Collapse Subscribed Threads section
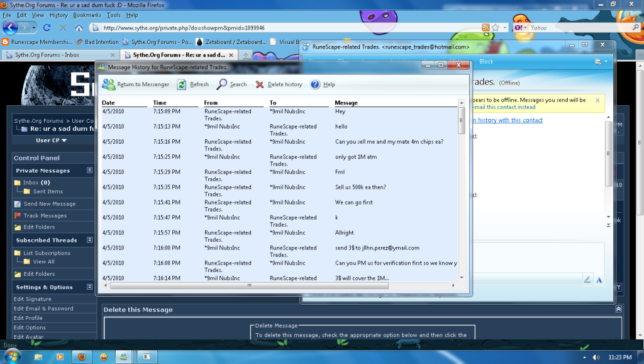Viewport: 644px width, 364px height. coord(89,240)
